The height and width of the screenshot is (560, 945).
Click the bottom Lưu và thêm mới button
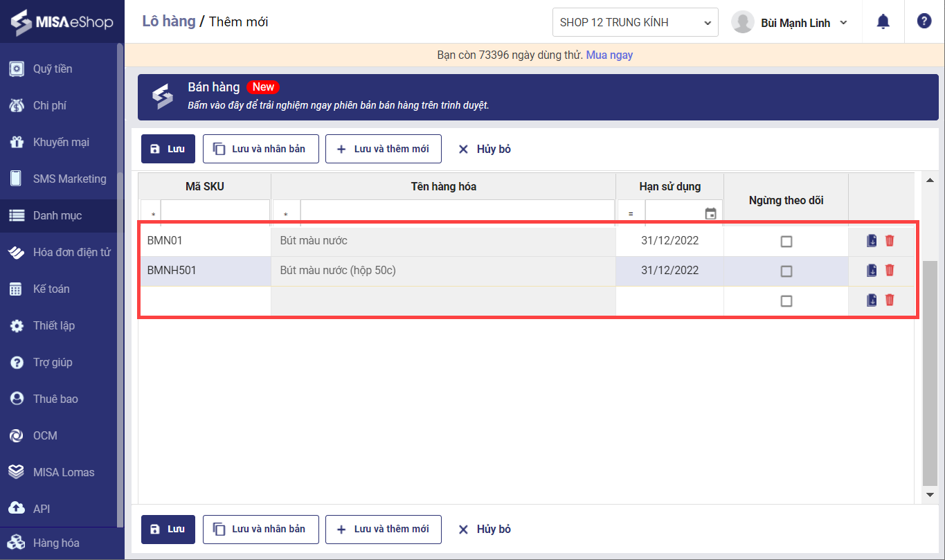point(384,530)
